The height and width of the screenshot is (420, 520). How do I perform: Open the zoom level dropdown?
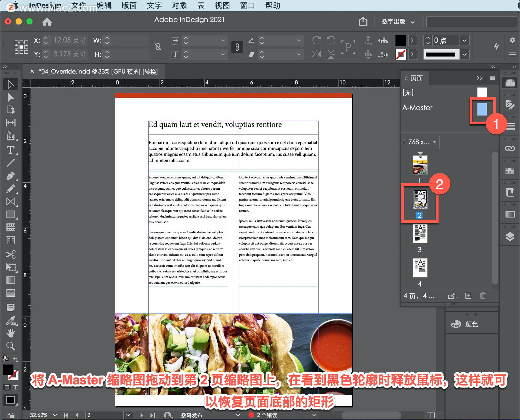[55, 415]
